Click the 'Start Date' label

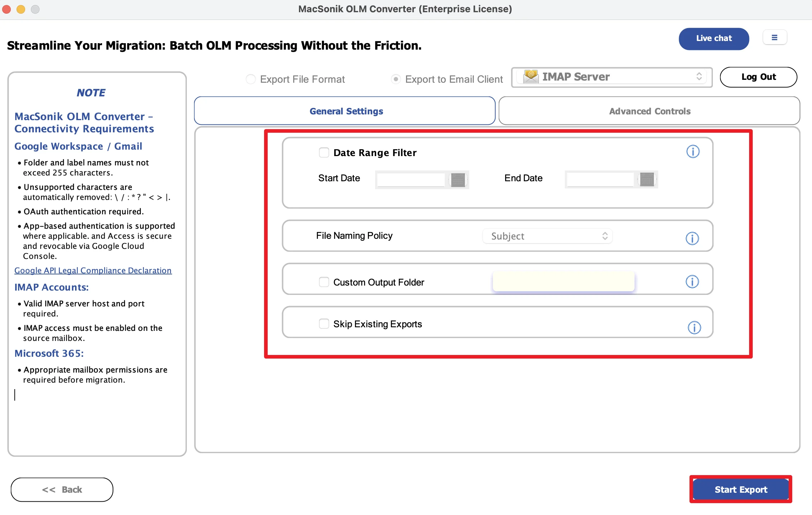(x=339, y=178)
